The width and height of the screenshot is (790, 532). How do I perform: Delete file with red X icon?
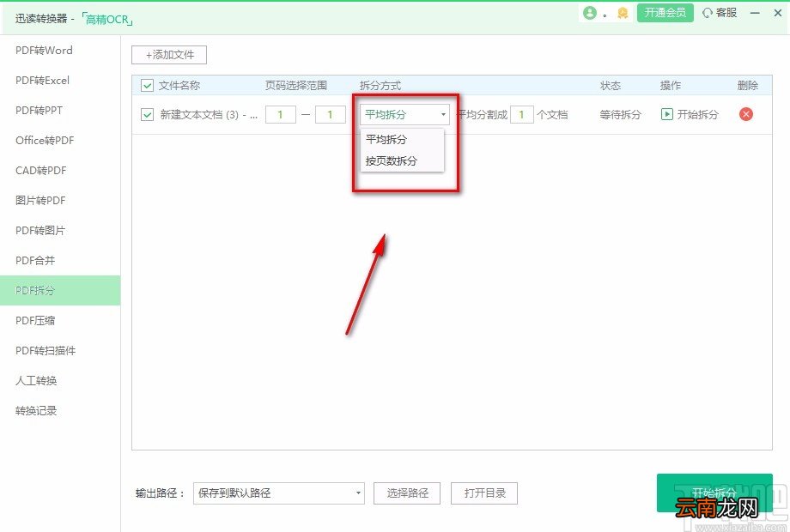[746, 114]
